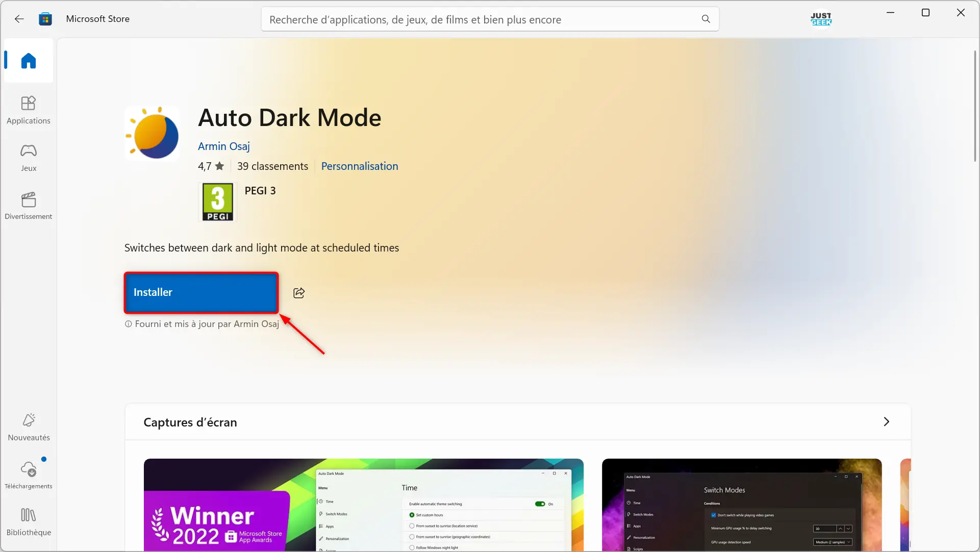Open Nouveautés in the sidebar

[29, 427]
